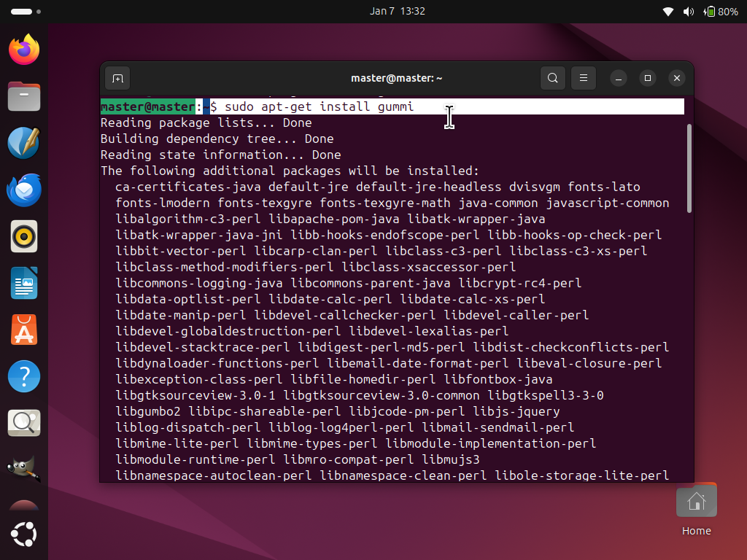Screen dimensions: 747x560
Task: Click 'Building dependency tree... Done' line
Action: click(x=217, y=139)
